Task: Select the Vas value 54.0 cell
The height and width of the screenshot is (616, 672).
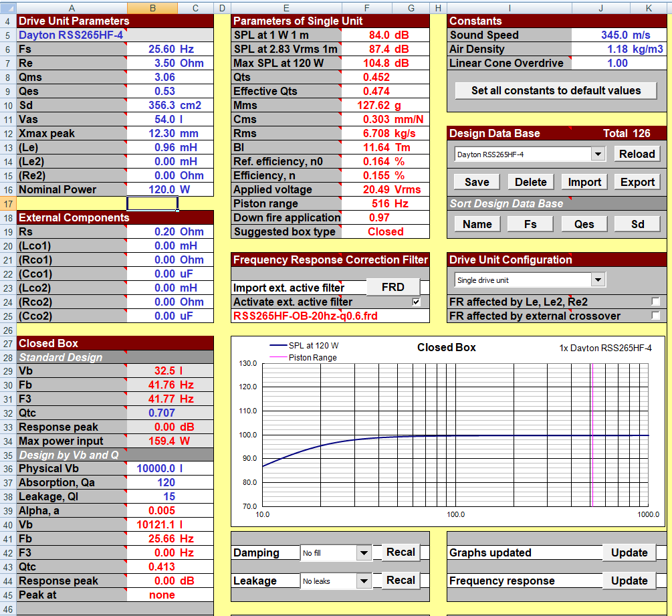Action: pos(152,119)
